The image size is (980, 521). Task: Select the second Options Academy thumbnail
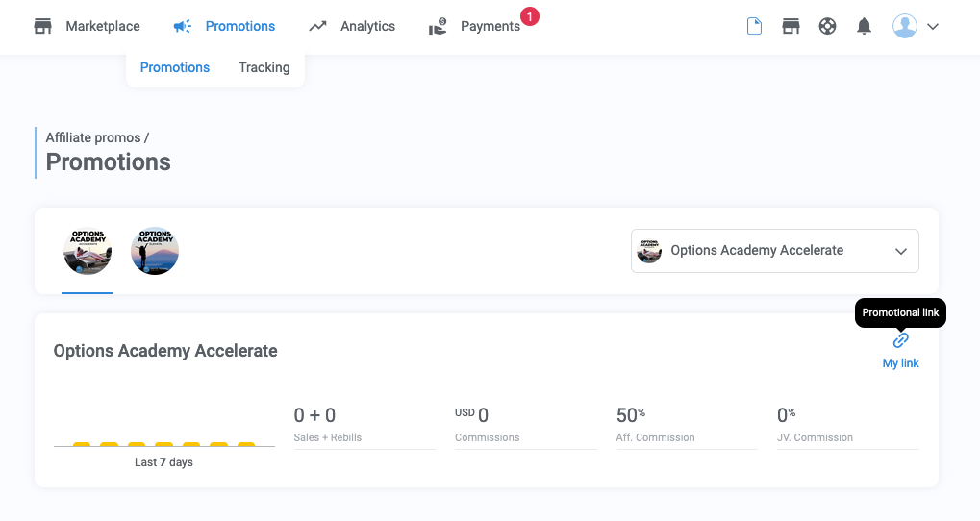tap(155, 251)
